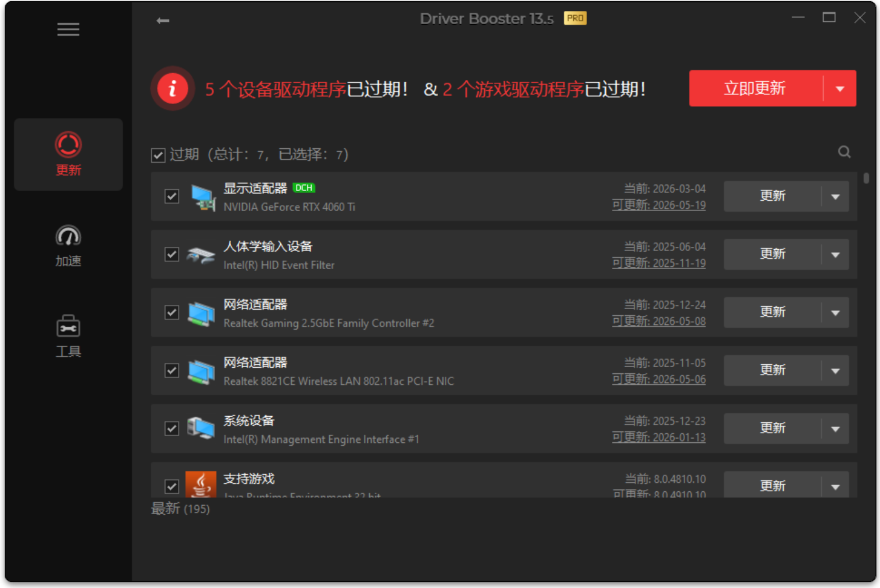The image size is (880, 588).
Task: Uncheck the Realtek Gaming 2.5GbE row
Action: pos(172,312)
